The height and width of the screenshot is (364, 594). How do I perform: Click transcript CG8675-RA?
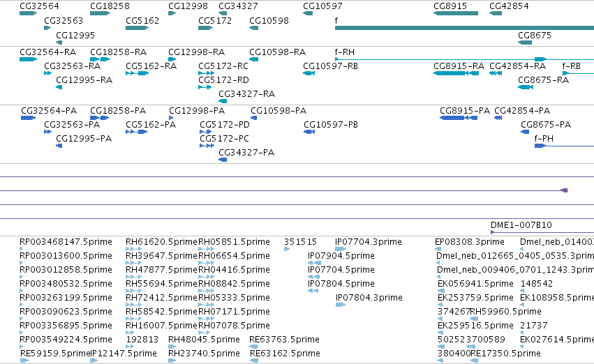point(543,80)
